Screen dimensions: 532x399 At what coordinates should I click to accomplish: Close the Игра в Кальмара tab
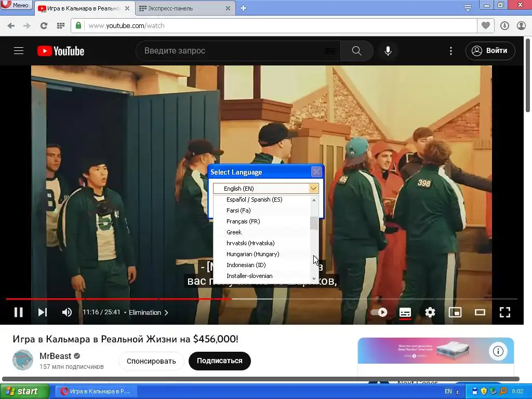coord(127,8)
